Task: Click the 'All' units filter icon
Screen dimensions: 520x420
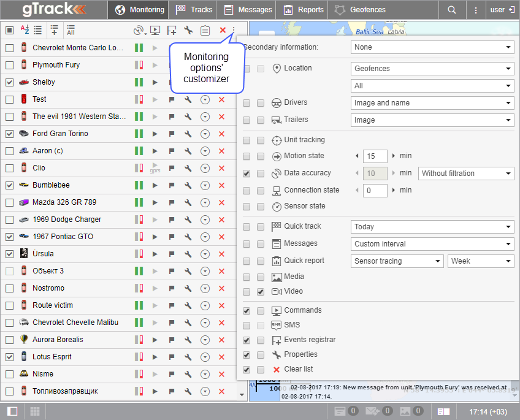Action: click(71, 30)
